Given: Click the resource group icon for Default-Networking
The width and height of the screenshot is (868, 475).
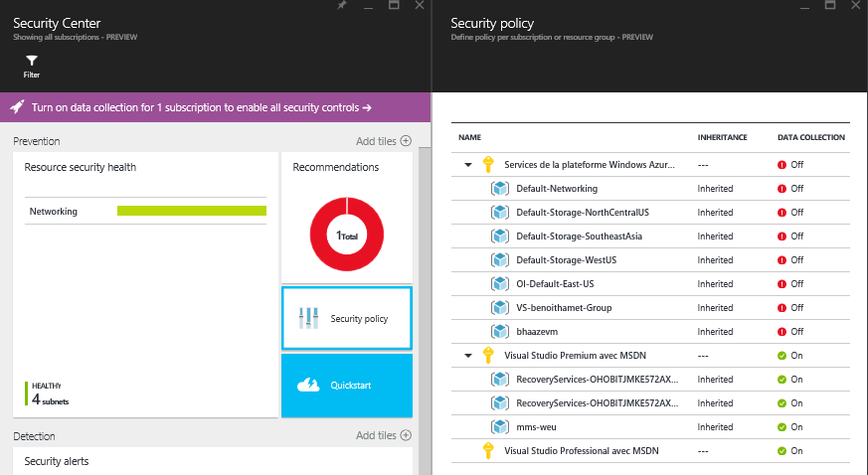Looking at the screenshot, I should coord(500,188).
